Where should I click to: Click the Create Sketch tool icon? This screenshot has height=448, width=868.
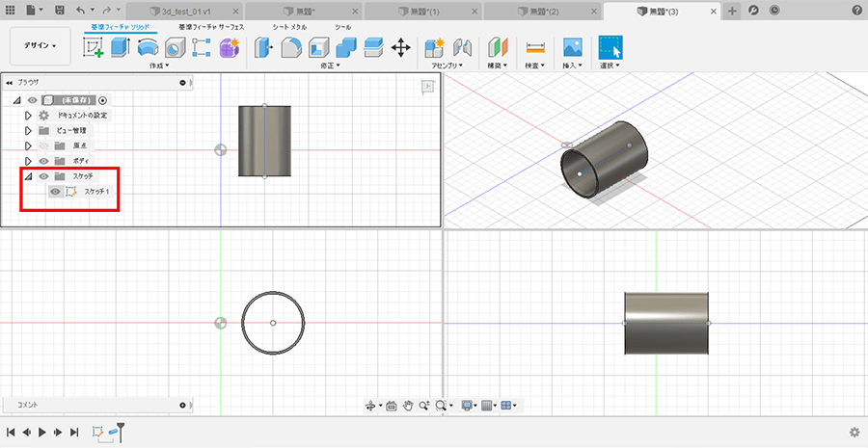[x=95, y=47]
